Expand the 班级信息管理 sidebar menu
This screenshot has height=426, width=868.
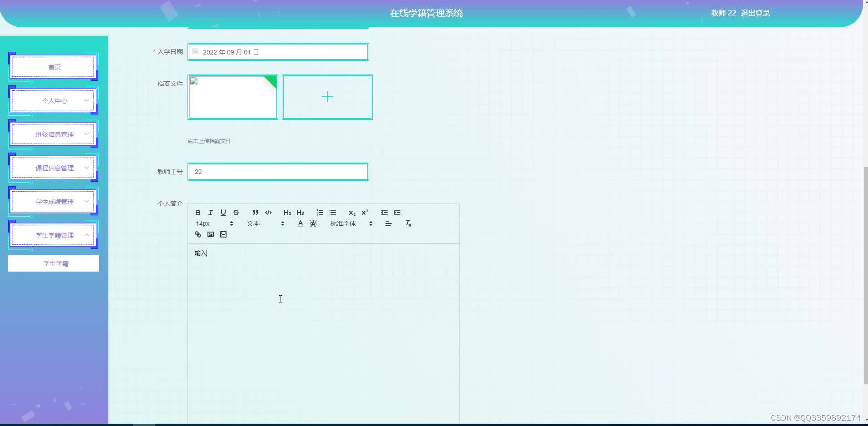[x=54, y=134]
